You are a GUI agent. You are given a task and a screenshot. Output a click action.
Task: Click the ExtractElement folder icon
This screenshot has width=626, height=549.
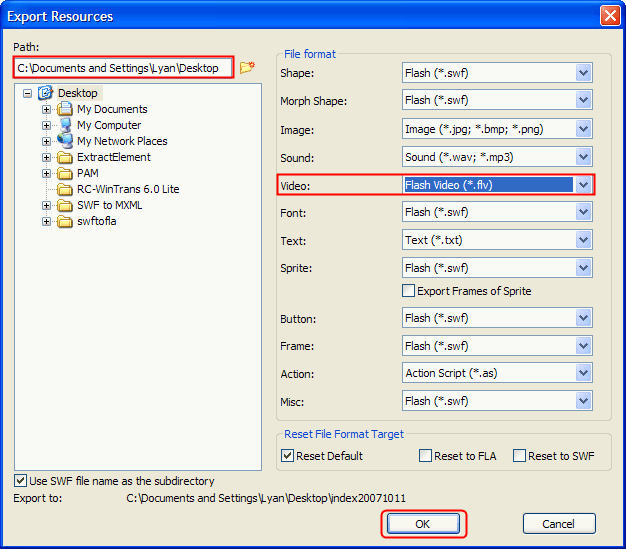[65, 157]
